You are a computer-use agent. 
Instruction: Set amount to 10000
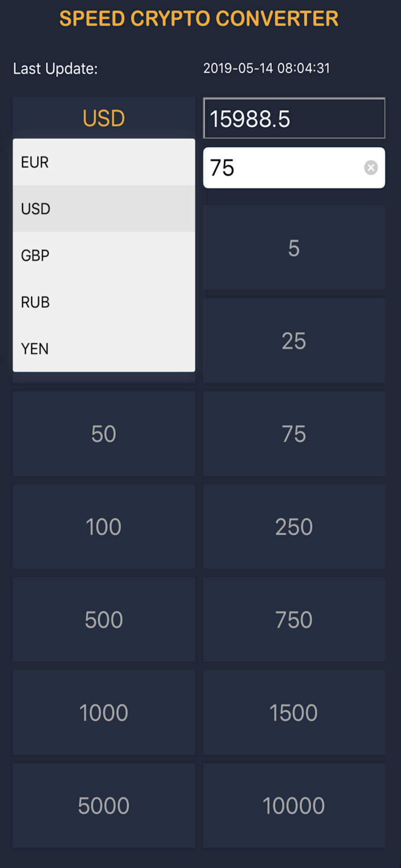click(x=294, y=806)
